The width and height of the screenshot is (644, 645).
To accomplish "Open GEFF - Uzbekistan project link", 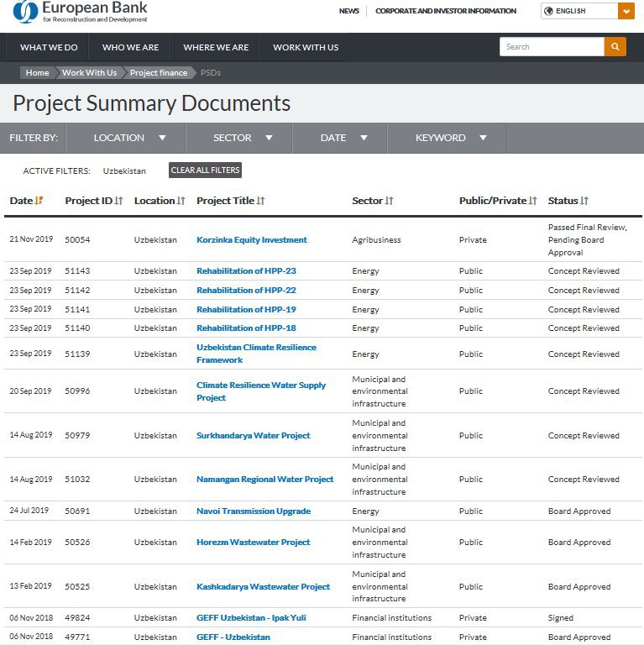I will click(x=233, y=637).
